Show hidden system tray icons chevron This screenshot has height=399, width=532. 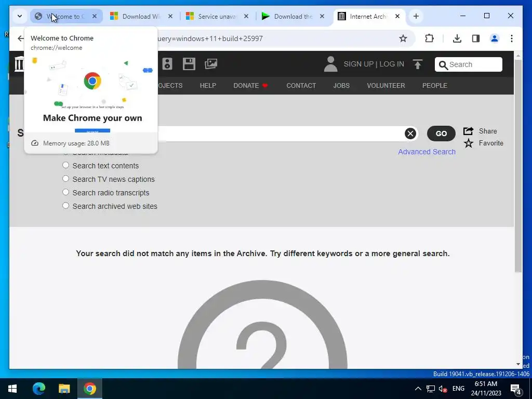pyautogui.click(x=418, y=389)
